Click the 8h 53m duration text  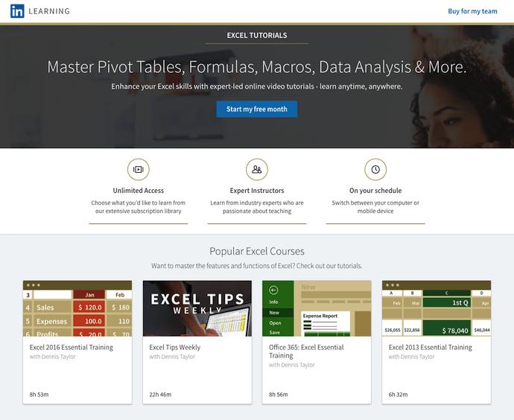[x=39, y=395]
